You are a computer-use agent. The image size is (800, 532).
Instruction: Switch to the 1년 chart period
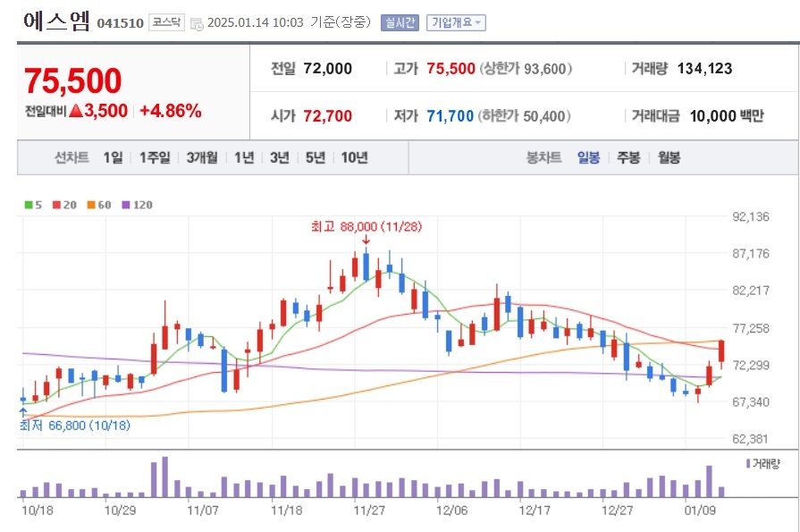pyautogui.click(x=244, y=157)
